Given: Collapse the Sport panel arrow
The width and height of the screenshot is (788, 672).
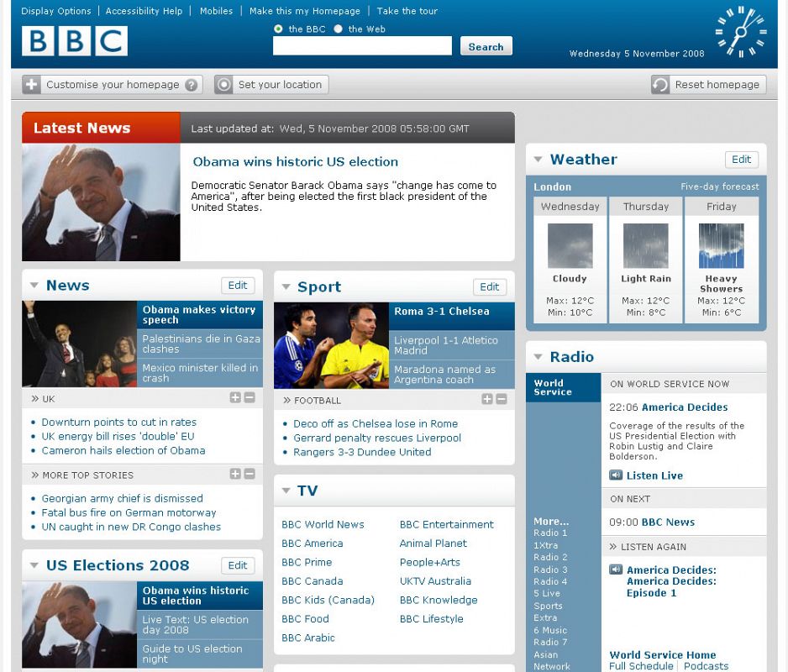Looking at the screenshot, I should [286, 287].
